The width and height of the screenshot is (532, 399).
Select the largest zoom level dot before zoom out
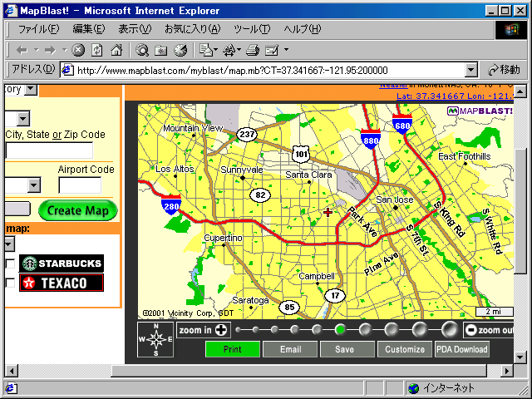[450, 329]
